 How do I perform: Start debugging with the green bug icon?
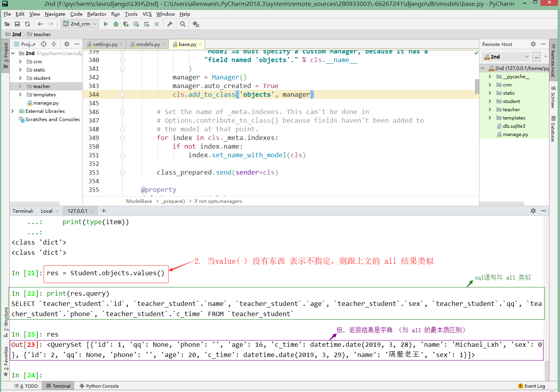pyautogui.click(x=116, y=24)
